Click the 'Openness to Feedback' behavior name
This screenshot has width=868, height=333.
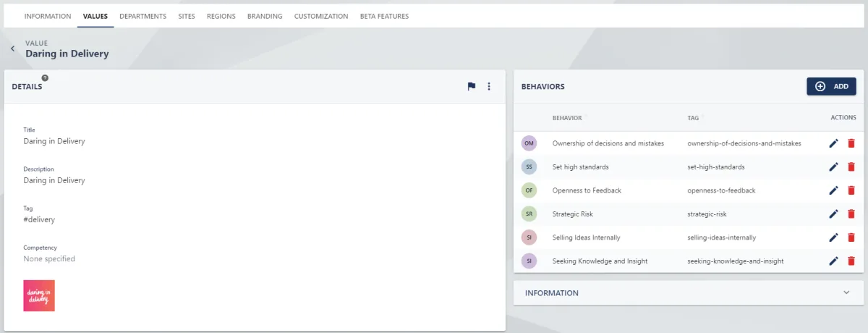coord(587,190)
